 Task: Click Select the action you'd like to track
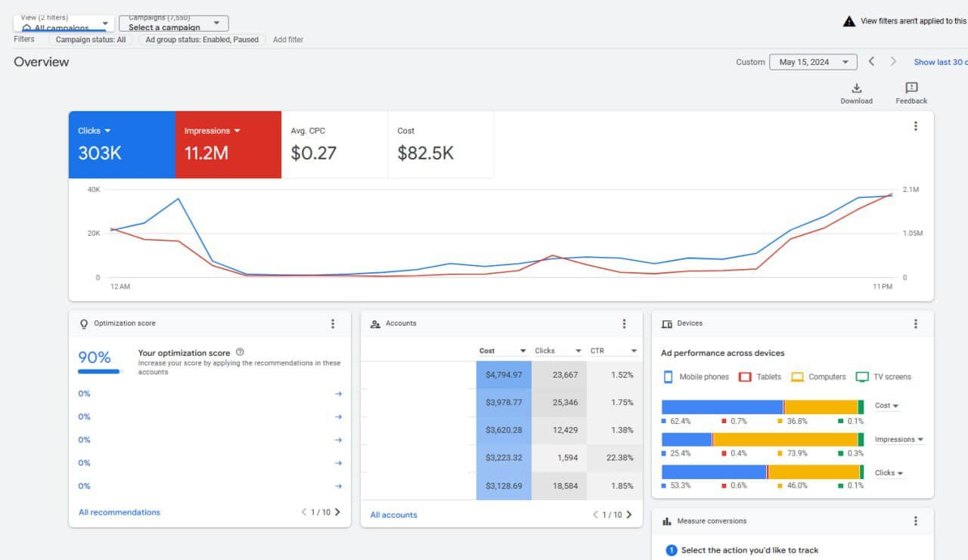[749, 550]
